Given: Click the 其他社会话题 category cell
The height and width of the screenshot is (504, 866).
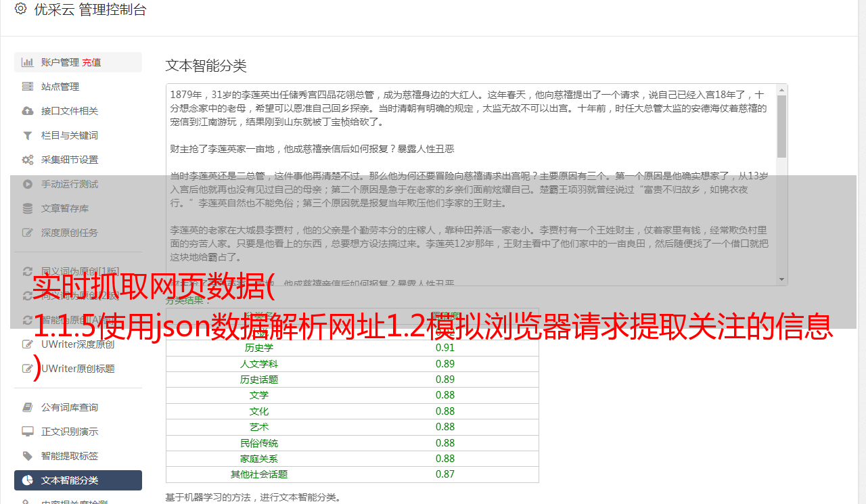Looking at the screenshot, I should coord(259,474).
